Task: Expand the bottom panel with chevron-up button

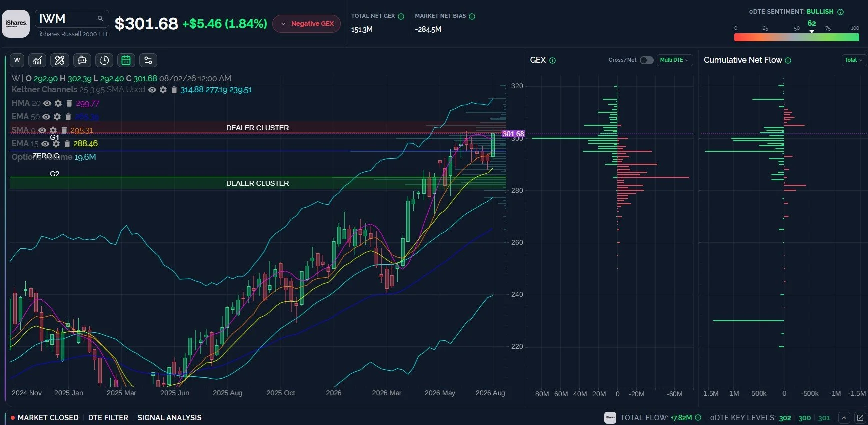Action: click(844, 417)
